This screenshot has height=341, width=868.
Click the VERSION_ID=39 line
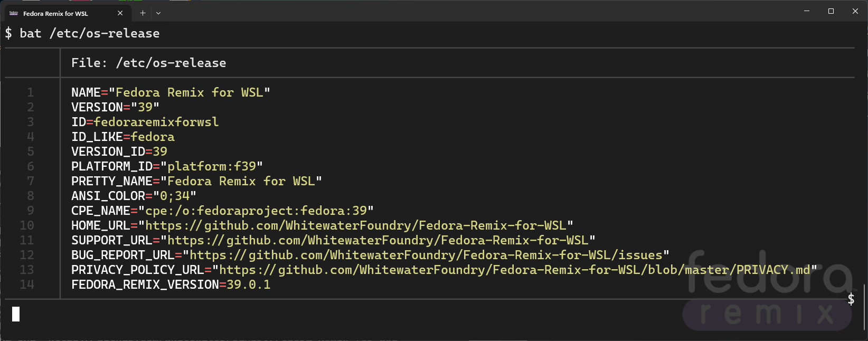coord(119,151)
